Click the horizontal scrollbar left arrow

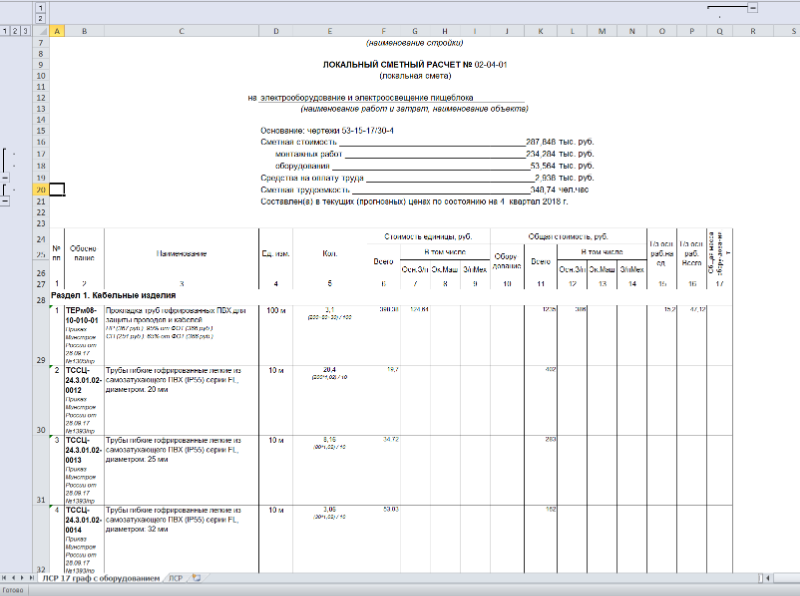(768, 578)
